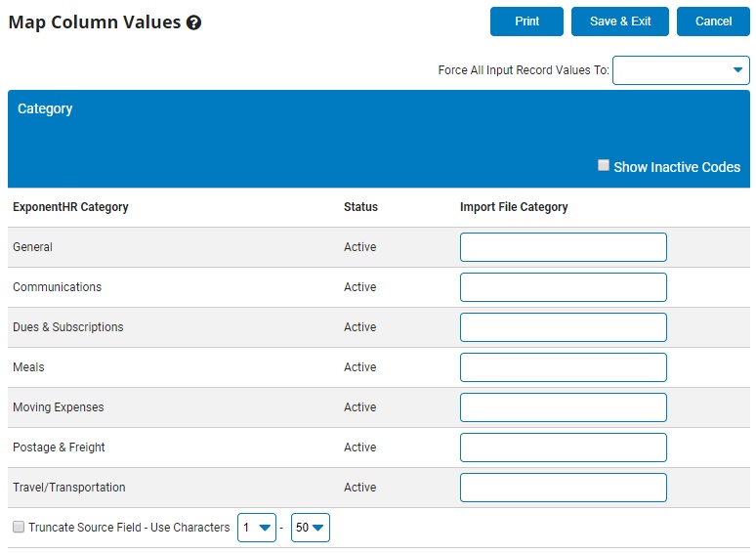Click the ExponentHR Category column header
Viewport: 756px width, 554px height.
point(70,207)
